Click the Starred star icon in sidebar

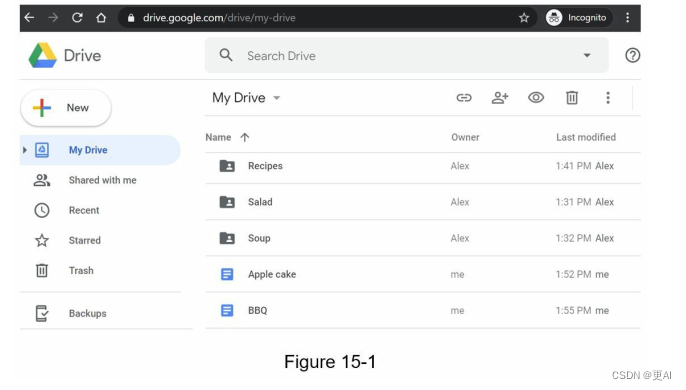(42, 240)
